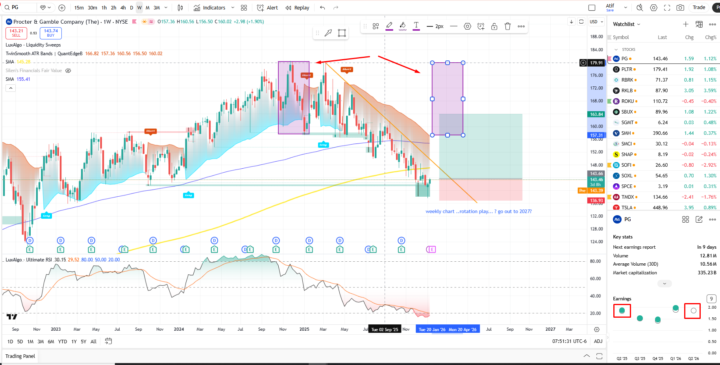720x365 pixels.
Task: Open the USD currency dropdown
Action: pos(595,22)
